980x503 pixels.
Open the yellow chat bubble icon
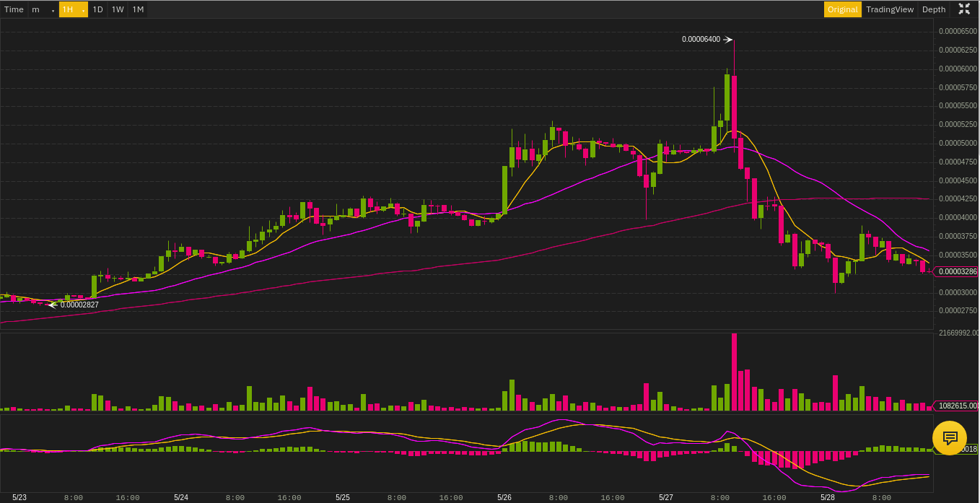[950, 438]
